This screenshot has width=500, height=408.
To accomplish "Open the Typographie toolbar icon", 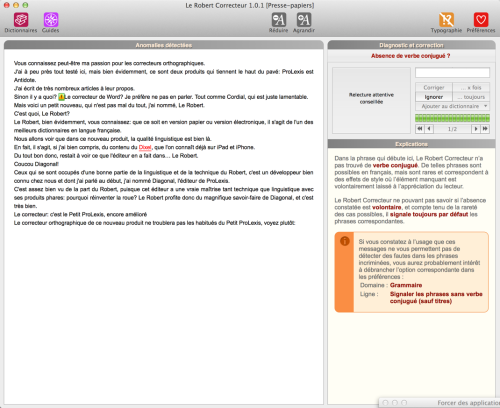I will pyautogui.click(x=446, y=20).
